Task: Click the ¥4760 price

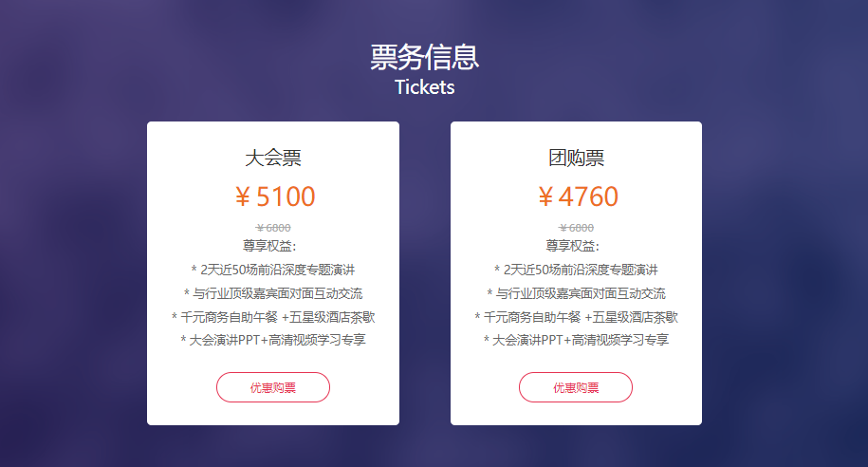Action: click(x=578, y=196)
